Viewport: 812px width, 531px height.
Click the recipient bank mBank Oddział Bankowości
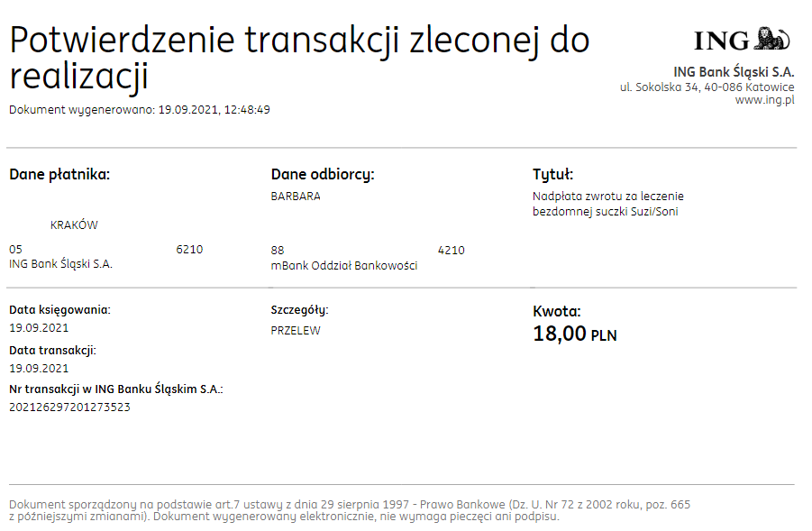[x=343, y=266]
